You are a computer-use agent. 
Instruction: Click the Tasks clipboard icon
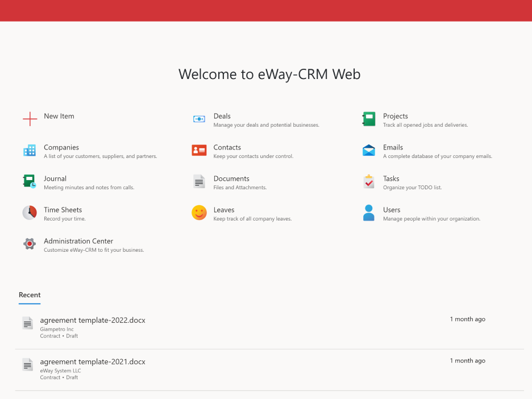click(x=369, y=181)
